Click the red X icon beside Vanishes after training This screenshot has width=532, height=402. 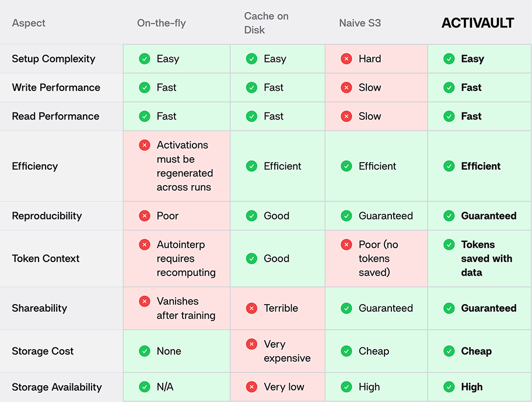[145, 301]
